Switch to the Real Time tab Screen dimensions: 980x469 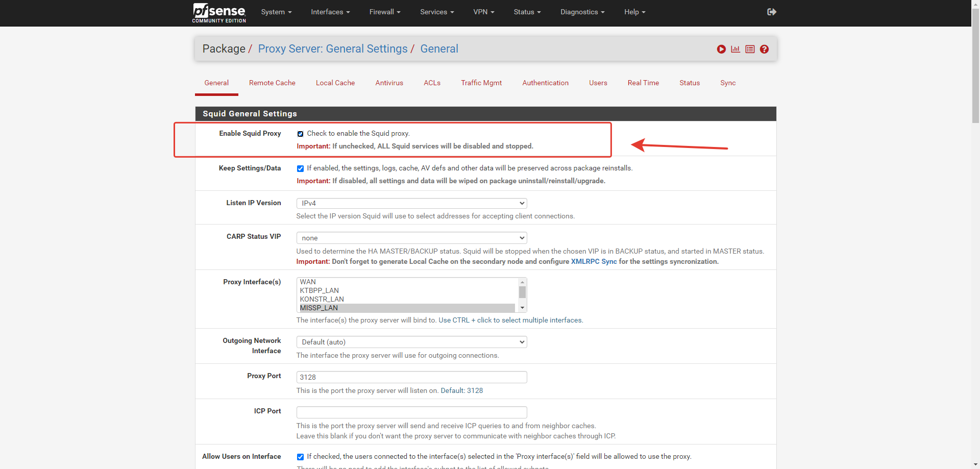(x=643, y=83)
